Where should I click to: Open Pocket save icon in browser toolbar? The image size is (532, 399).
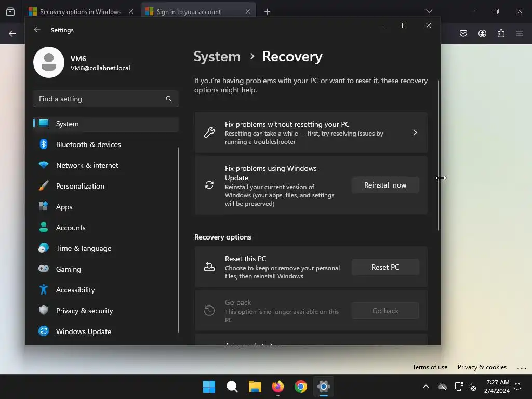point(463,33)
